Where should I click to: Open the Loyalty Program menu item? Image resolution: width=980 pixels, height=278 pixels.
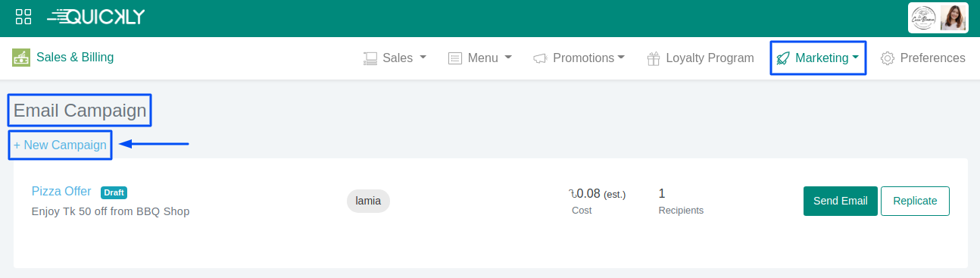tap(701, 58)
